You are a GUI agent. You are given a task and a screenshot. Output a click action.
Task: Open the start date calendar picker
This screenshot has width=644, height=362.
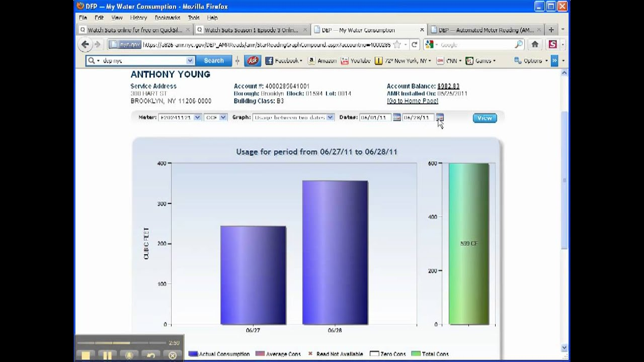point(396,117)
